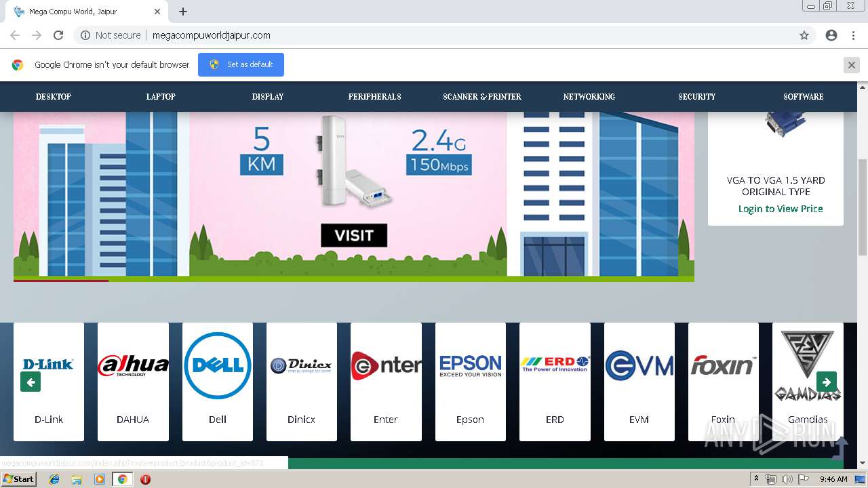
Task: Click the D-Link brand name text
Action: (x=49, y=420)
